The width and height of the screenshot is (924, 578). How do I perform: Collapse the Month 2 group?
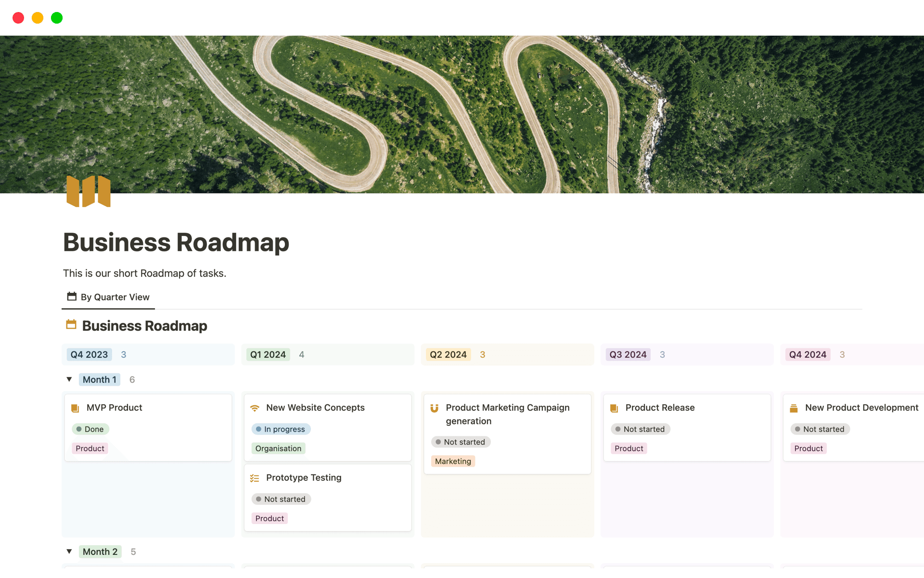(69, 551)
